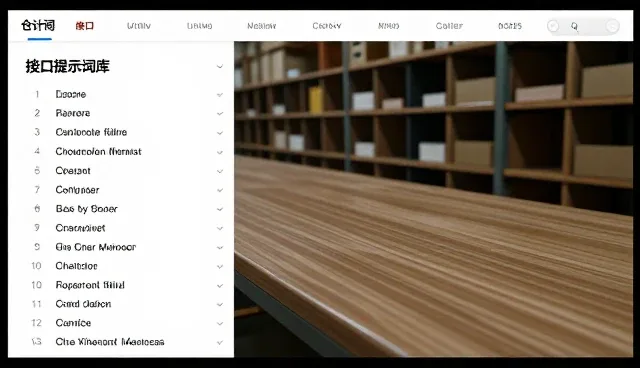Screen dimensions: 640x368
Task: Open the "Caller" nav item
Action: (449, 26)
